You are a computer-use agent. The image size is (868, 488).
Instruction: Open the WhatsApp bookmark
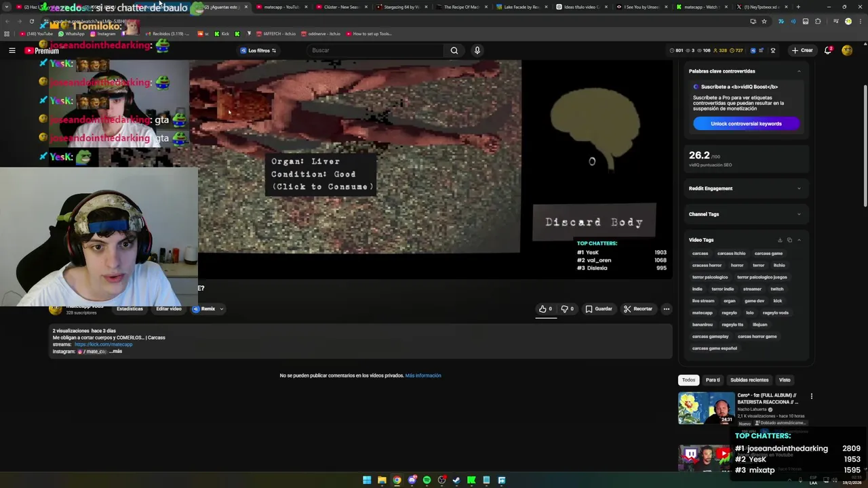click(71, 33)
